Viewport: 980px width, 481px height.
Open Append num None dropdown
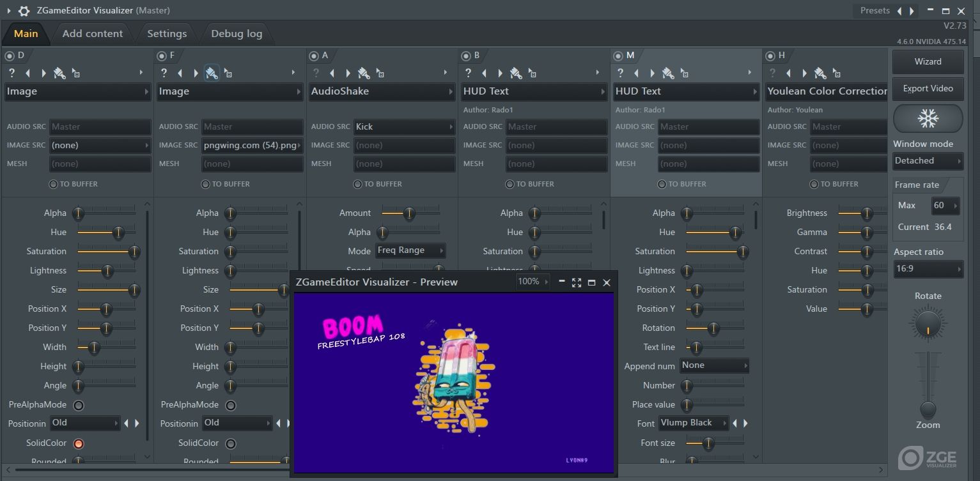coord(714,366)
